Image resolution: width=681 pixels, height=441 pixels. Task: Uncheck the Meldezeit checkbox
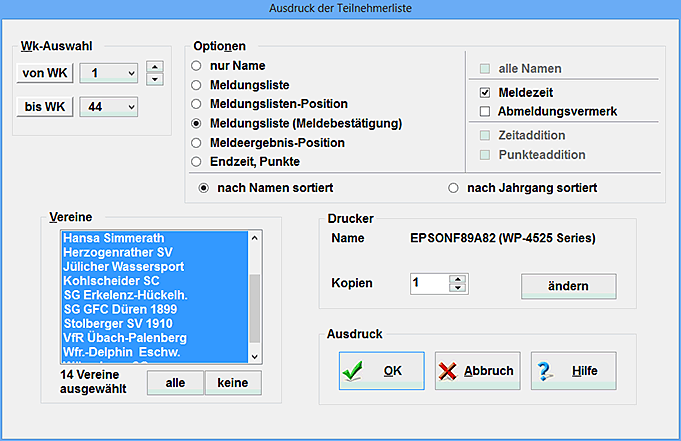[486, 93]
